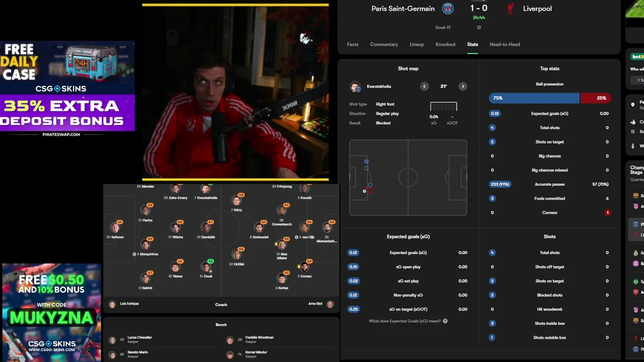Go to next shot in Shot map
644x362 pixels.
coord(463,86)
